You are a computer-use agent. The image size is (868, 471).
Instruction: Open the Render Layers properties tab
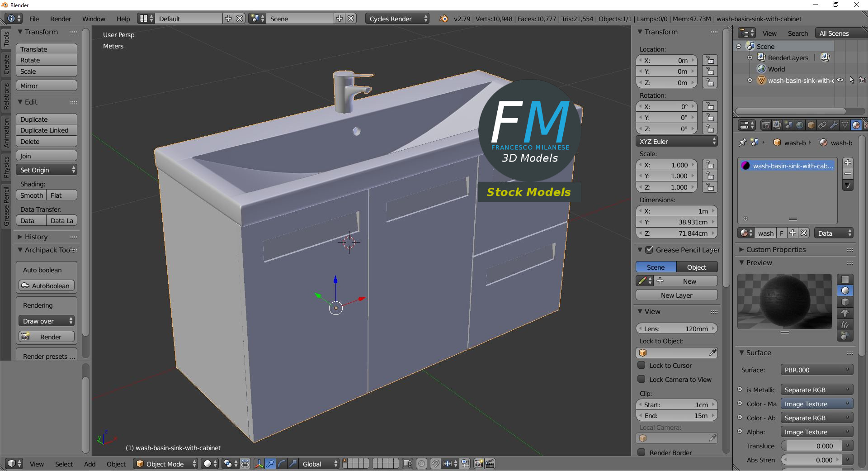[777, 125]
